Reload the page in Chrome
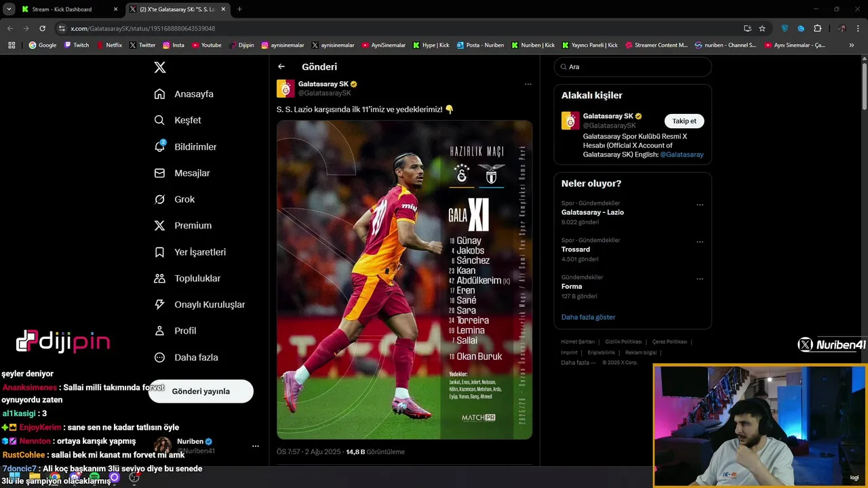Viewport: 868px width, 488px height. [42, 28]
